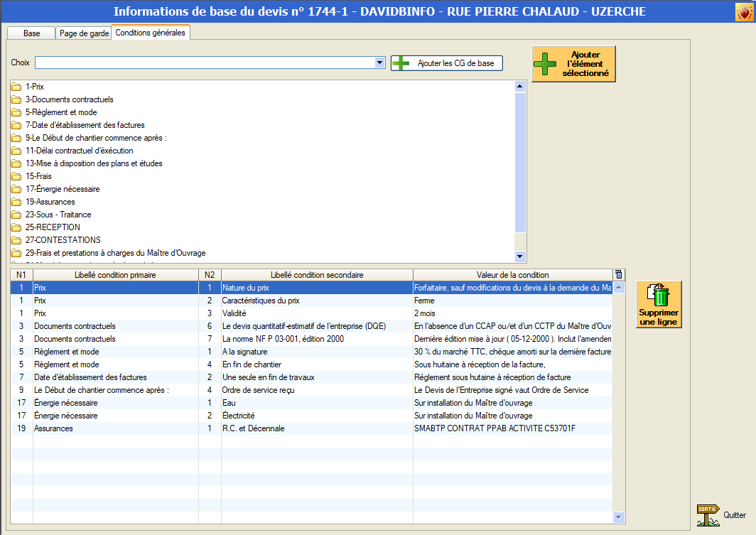
Task: Click folder icon beside 15-Frais
Action: click(16, 176)
